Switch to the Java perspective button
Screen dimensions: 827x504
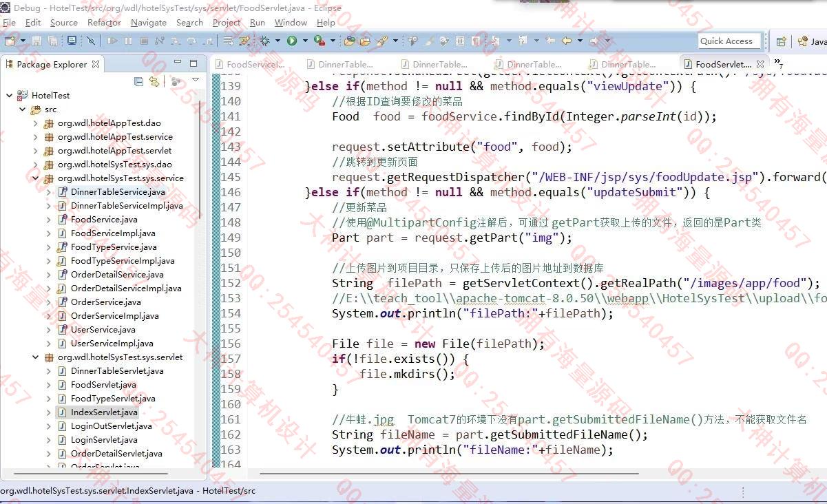[x=812, y=41]
